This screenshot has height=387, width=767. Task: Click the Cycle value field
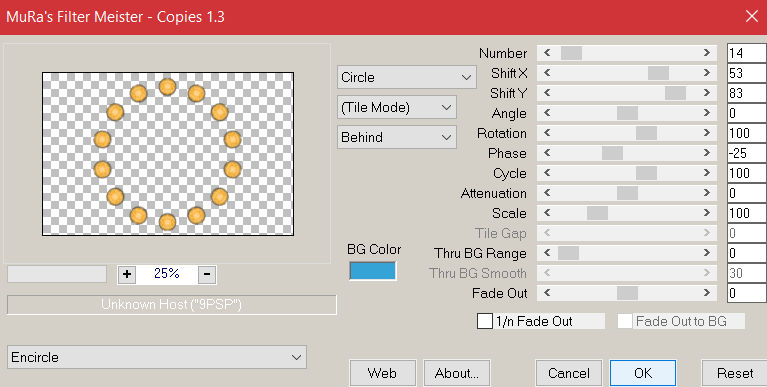[747, 173]
